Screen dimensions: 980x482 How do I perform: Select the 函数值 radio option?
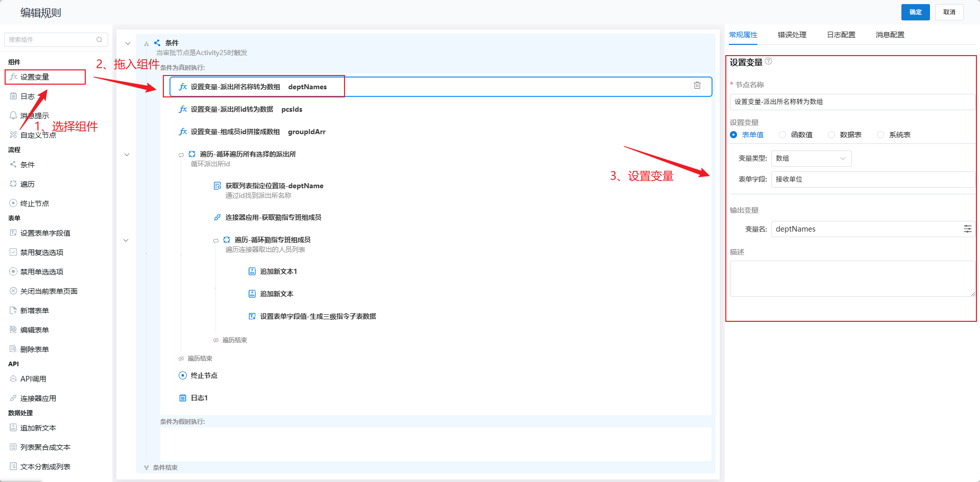pos(782,135)
